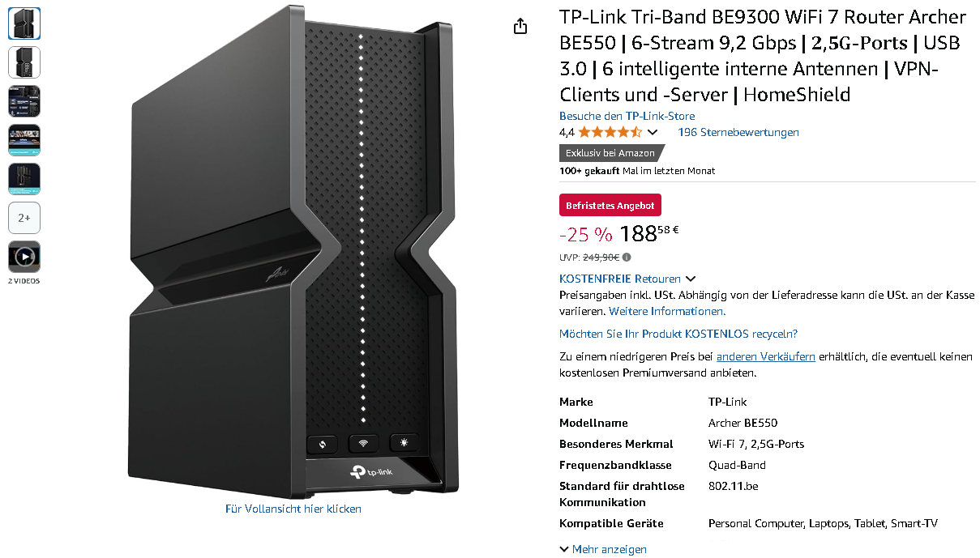Click the product recycling question link
The image size is (980, 558).
coord(678,334)
